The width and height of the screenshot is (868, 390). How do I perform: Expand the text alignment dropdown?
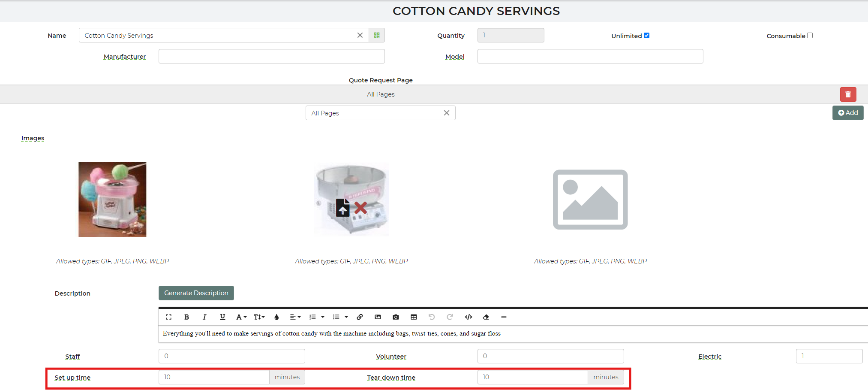point(295,317)
